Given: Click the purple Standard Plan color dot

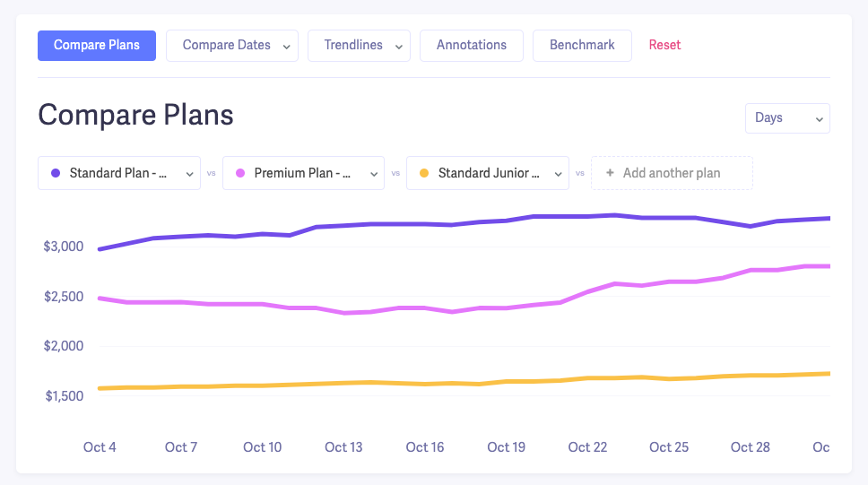Looking at the screenshot, I should click(56, 174).
